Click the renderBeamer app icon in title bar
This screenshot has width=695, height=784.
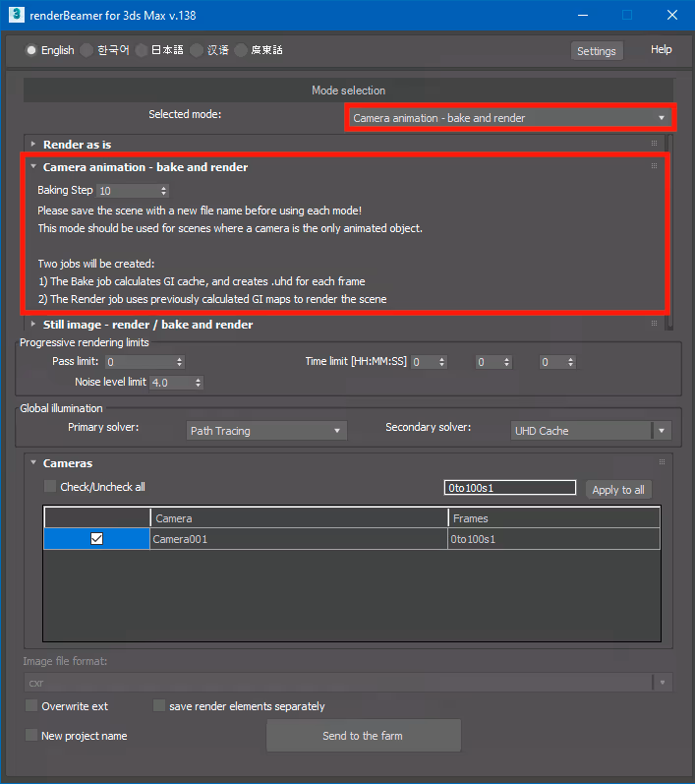click(x=16, y=15)
